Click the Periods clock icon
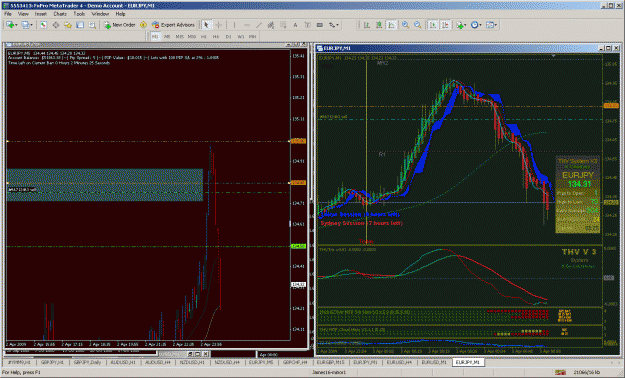Viewport: 625px width, 378px height. [474, 25]
